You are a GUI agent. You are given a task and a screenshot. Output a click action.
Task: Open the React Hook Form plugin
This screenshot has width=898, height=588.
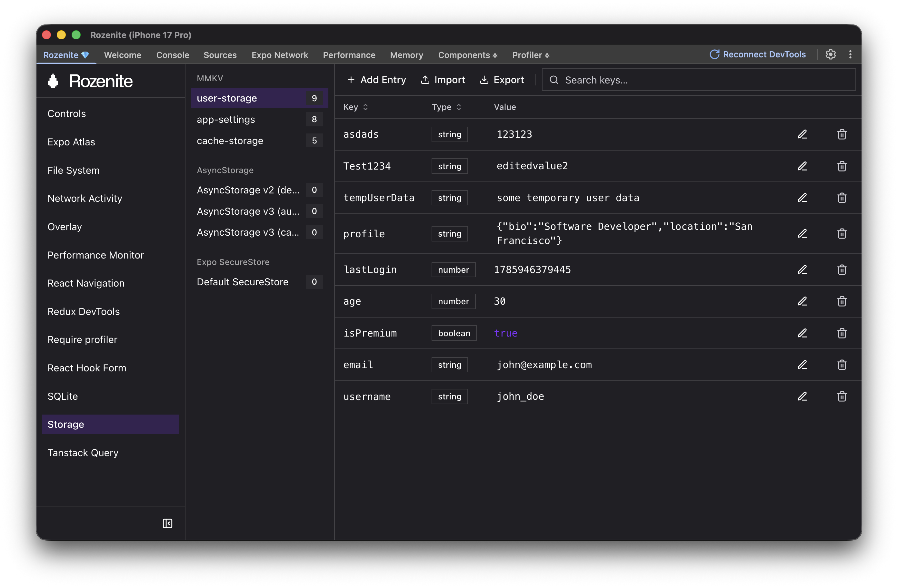pyautogui.click(x=110, y=368)
